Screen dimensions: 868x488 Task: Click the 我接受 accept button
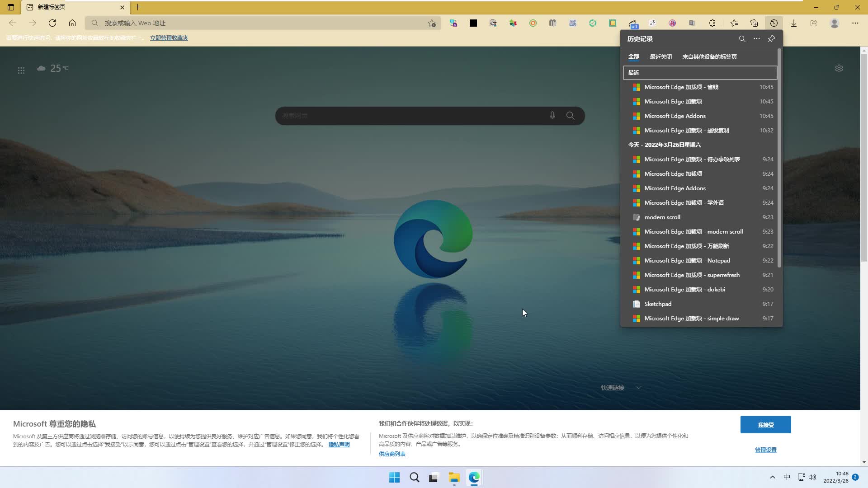[765, 425]
